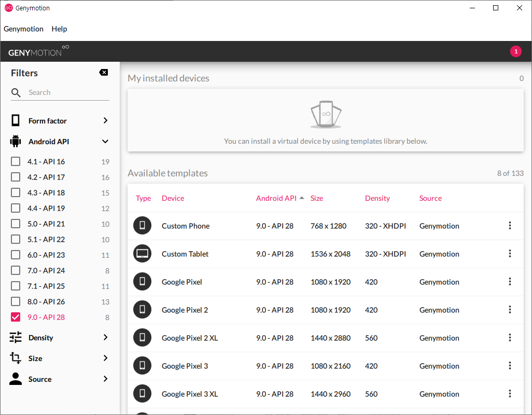Select the 1536 x 2048 size cell
532x415 pixels.
pyautogui.click(x=330, y=254)
